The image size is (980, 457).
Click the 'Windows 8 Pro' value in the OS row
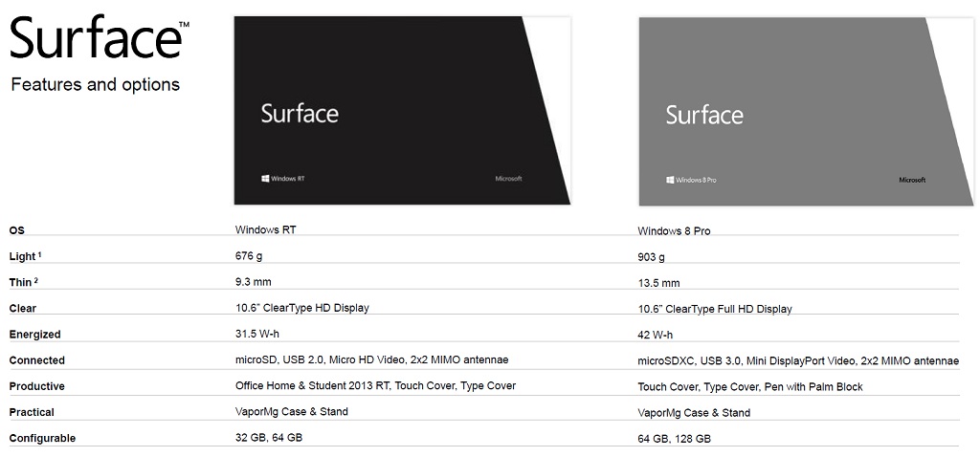point(674,231)
